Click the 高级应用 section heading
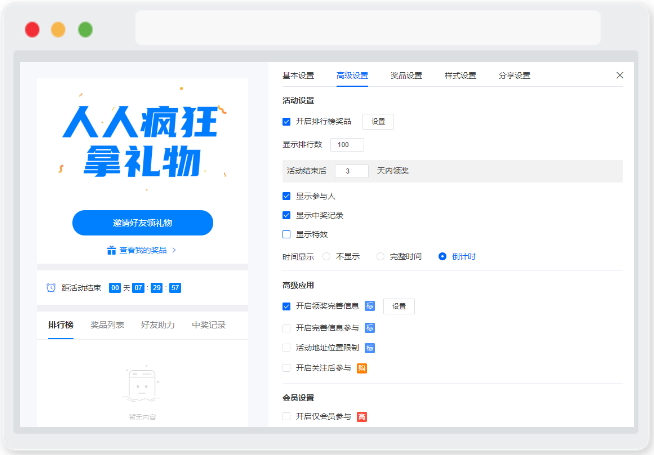Image resolution: width=654 pixels, height=455 pixels. tap(298, 285)
